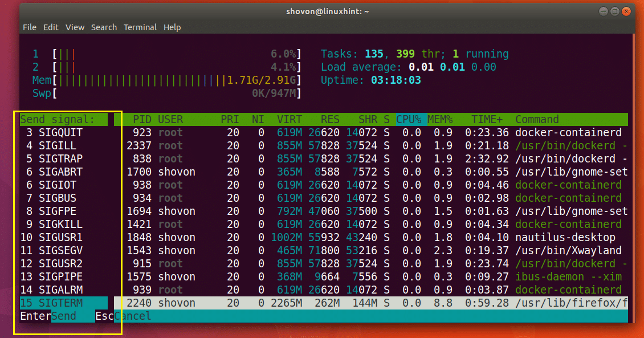This screenshot has height=338, width=644.
Task: Click the Esc Cancel button
Action: [x=123, y=316]
